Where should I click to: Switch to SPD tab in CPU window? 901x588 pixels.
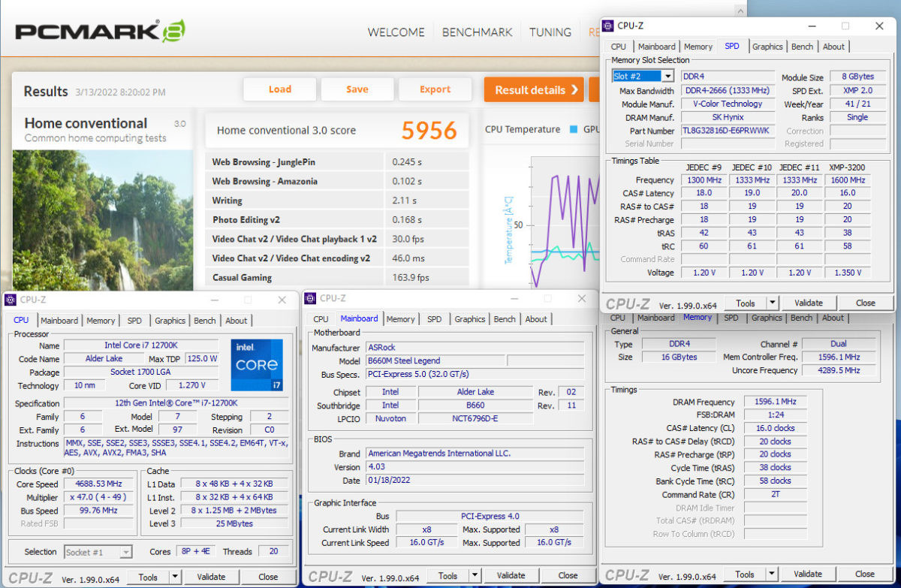click(x=134, y=321)
